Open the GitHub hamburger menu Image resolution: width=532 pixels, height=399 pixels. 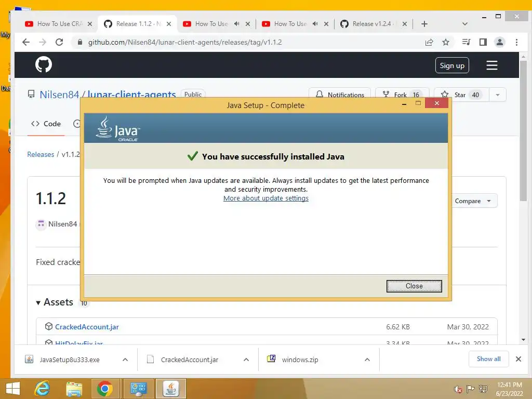coord(491,65)
